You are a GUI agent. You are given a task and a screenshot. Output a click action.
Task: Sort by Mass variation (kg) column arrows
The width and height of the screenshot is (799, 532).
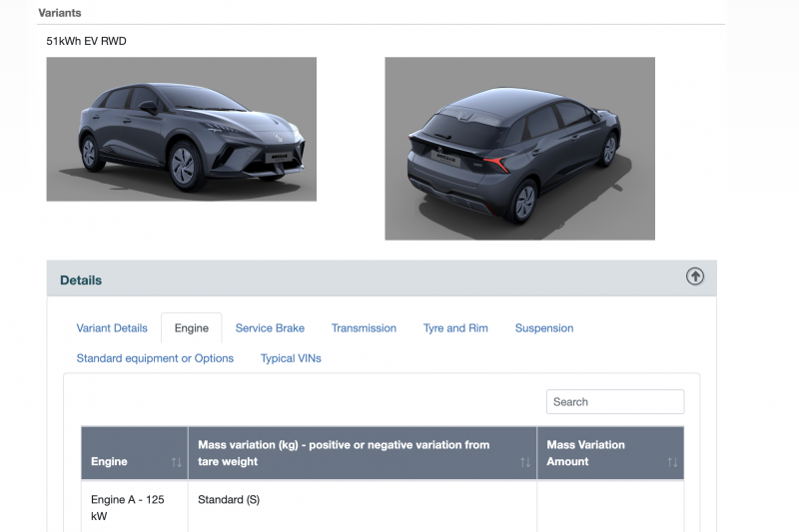525,462
